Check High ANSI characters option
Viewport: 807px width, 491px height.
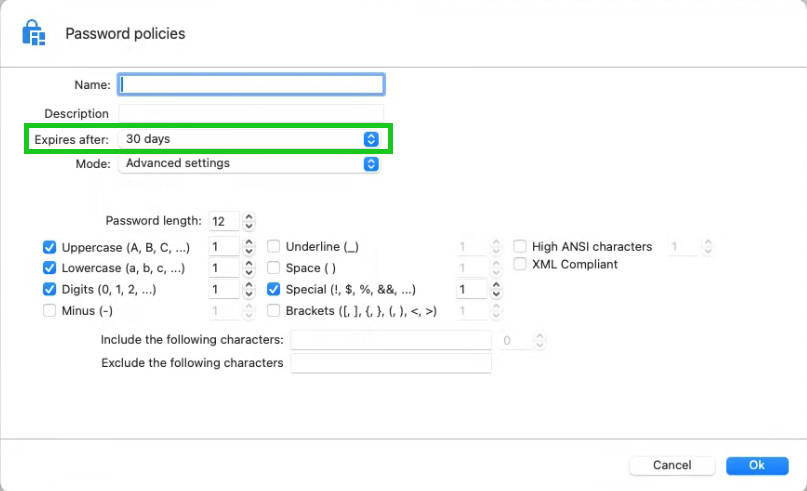(x=520, y=246)
